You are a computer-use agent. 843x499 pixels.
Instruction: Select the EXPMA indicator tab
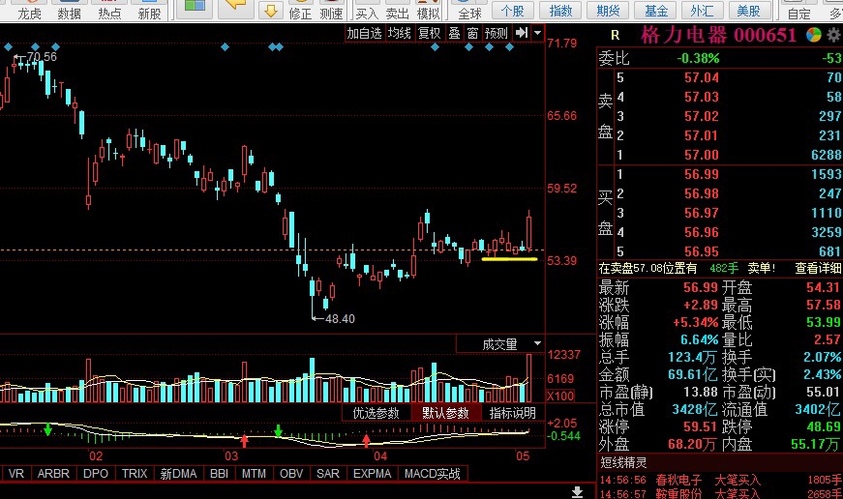372,474
